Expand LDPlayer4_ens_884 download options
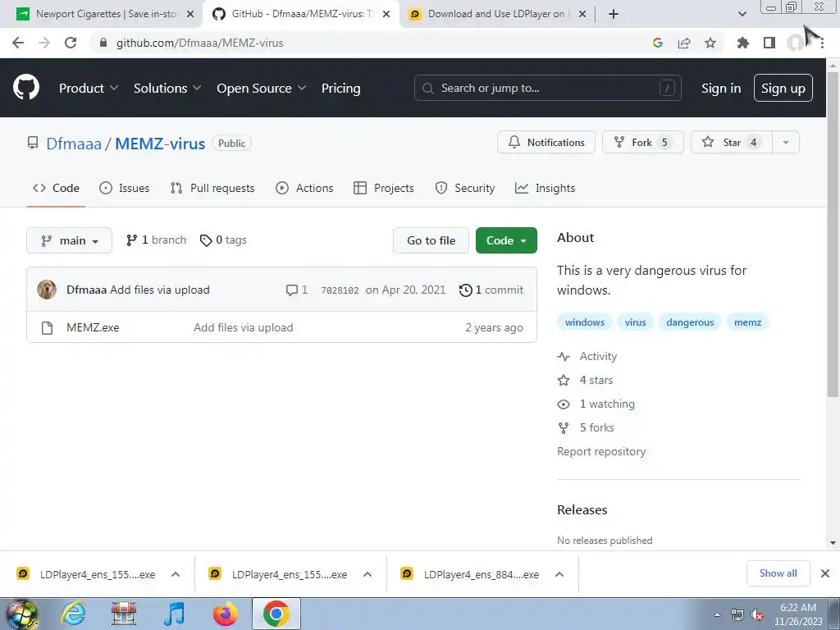The width and height of the screenshot is (840, 630). pos(559,574)
